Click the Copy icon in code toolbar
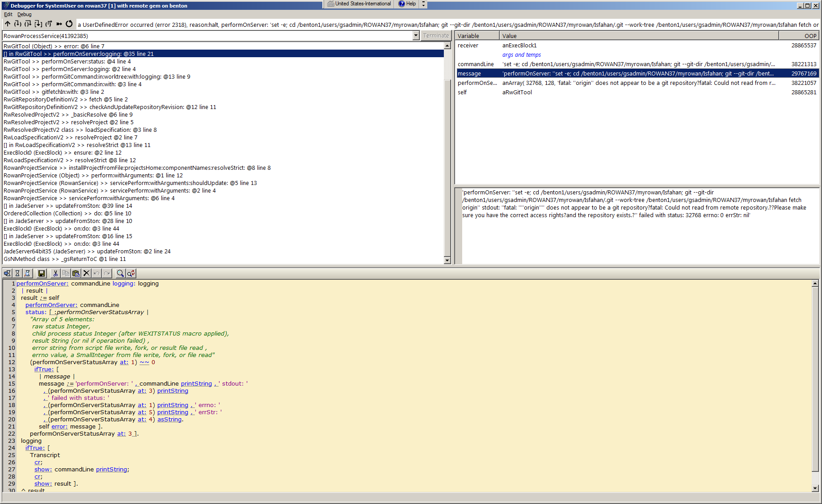The width and height of the screenshot is (822, 504). [x=66, y=273]
